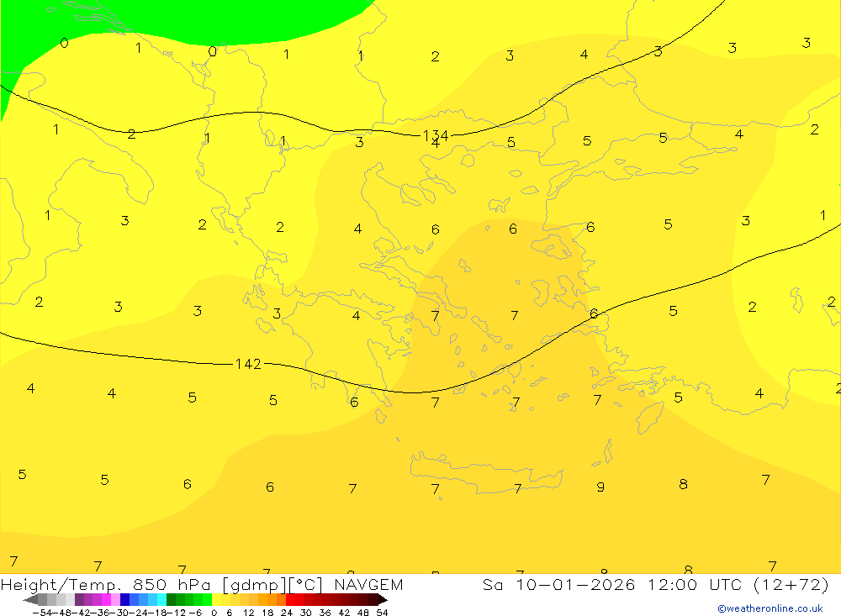Pick the bright yellow legend swatch

[x=217, y=599]
